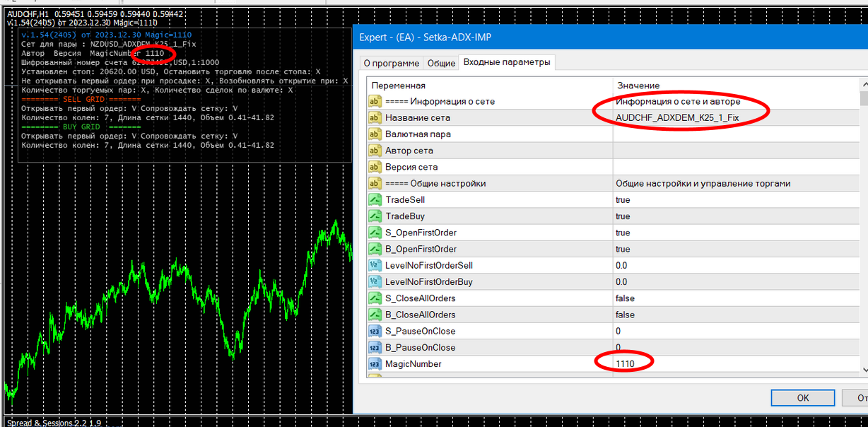Click the Переменная column header
The height and width of the screenshot is (427, 868).
pyautogui.click(x=489, y=85)
